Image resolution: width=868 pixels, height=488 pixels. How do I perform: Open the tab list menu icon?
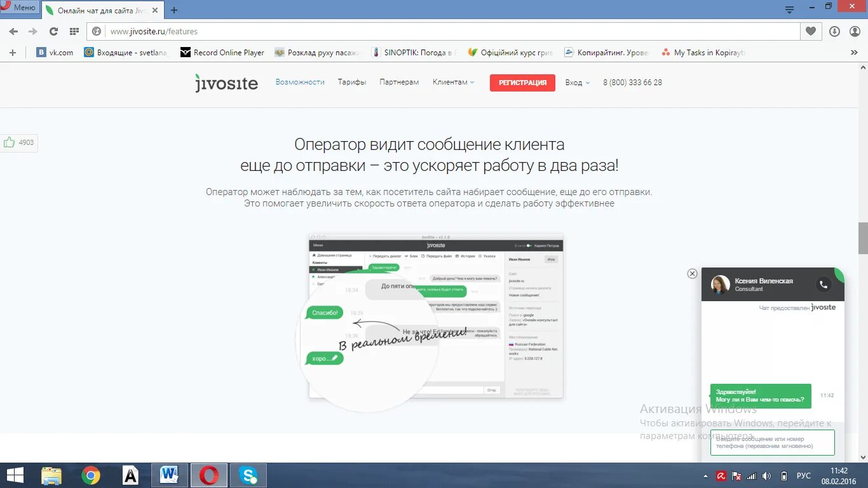click(790, 10)
